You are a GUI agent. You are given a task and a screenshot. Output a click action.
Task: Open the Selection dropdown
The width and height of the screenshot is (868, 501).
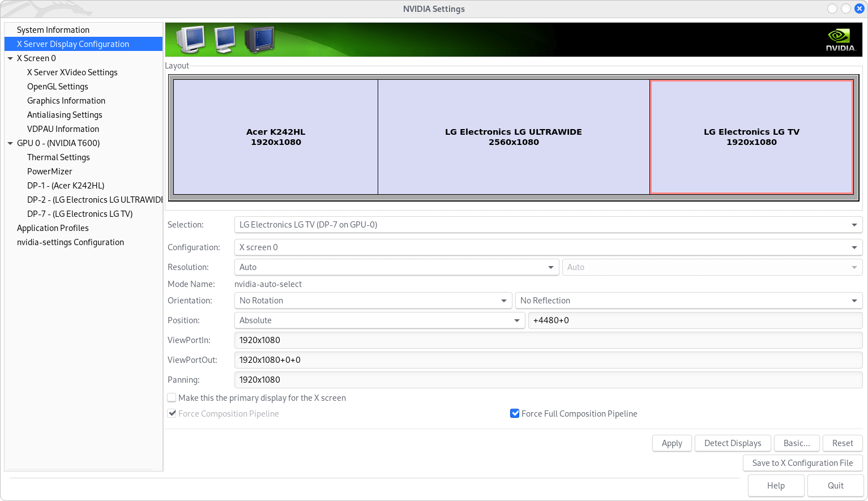tap(548, 225)
